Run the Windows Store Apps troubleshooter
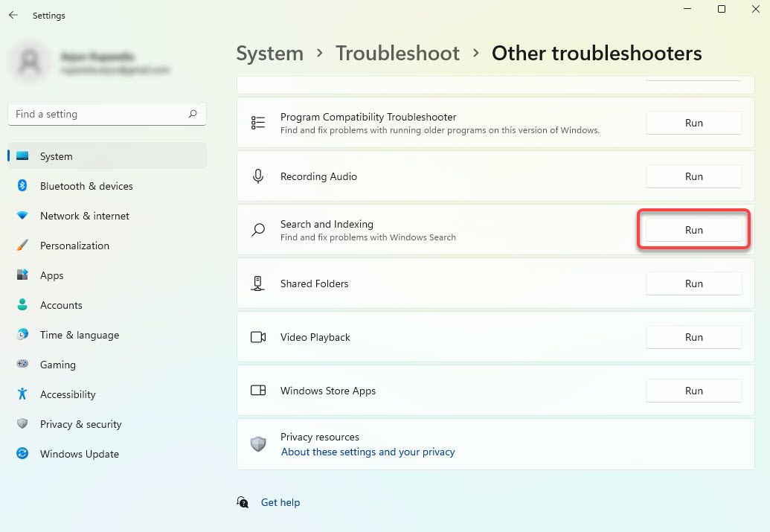770x532 pixels. (x=693, y=391)
